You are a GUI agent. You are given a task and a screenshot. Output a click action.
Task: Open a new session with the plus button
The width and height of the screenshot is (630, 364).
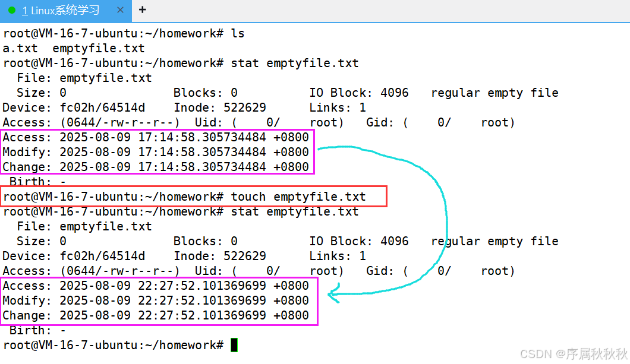(x=142, y=10)
